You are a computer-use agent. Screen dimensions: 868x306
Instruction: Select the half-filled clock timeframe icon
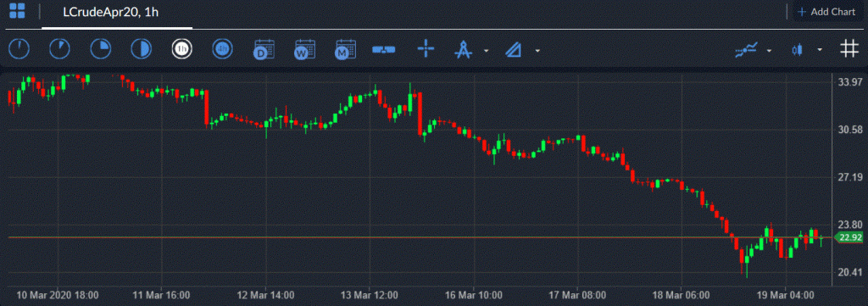coord(141,49)
